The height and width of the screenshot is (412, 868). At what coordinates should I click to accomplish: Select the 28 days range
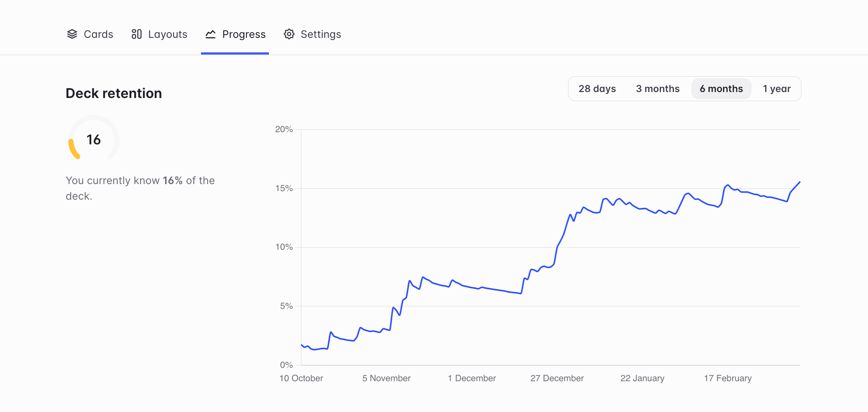[x=597, y=89]
